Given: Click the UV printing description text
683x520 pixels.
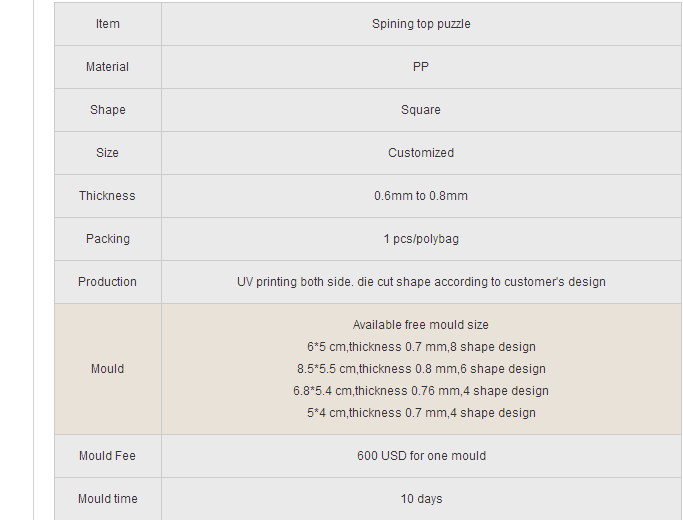Looking at the screenshot, I should point(421,282).
